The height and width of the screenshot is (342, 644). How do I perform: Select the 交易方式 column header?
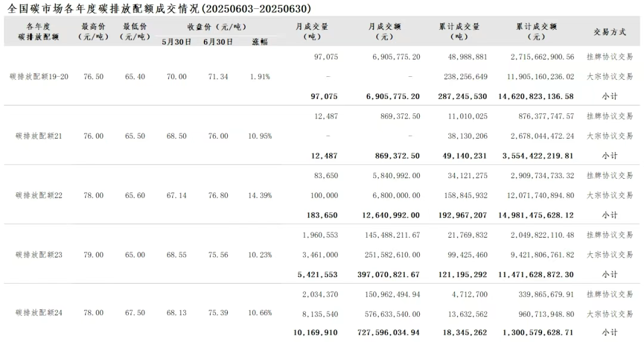point(609,32)
